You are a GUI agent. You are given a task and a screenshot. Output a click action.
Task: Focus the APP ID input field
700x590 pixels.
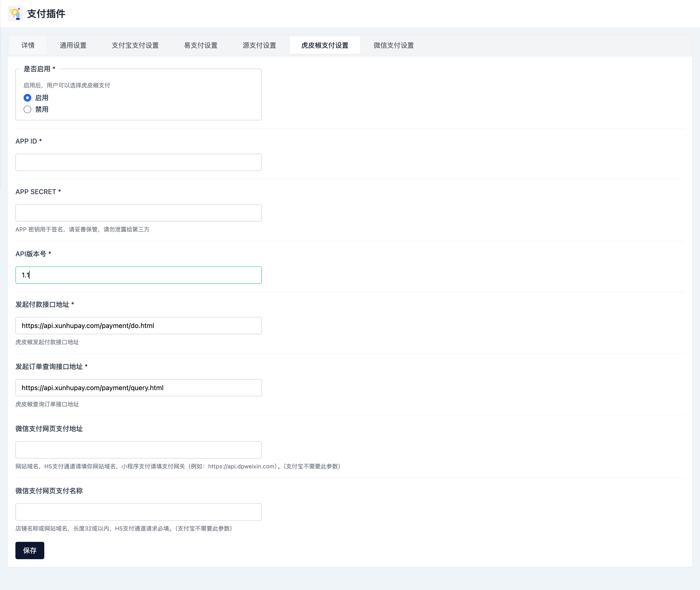tap(138, 162)
